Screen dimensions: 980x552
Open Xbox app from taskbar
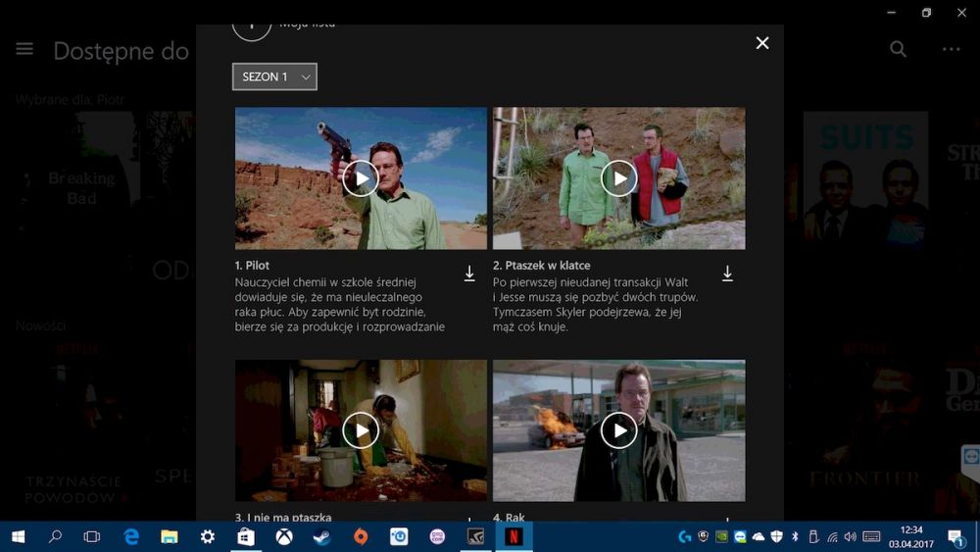(x=284, y=536)
